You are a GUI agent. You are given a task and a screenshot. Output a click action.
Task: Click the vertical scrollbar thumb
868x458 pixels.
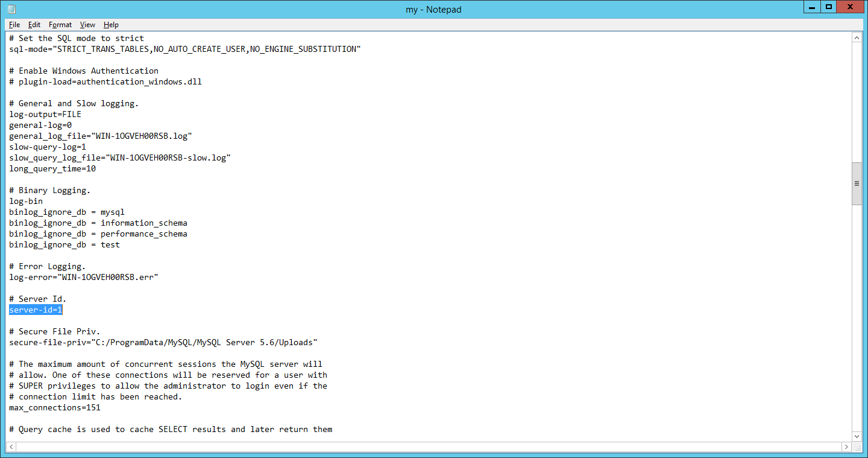[x=857, y=183]
